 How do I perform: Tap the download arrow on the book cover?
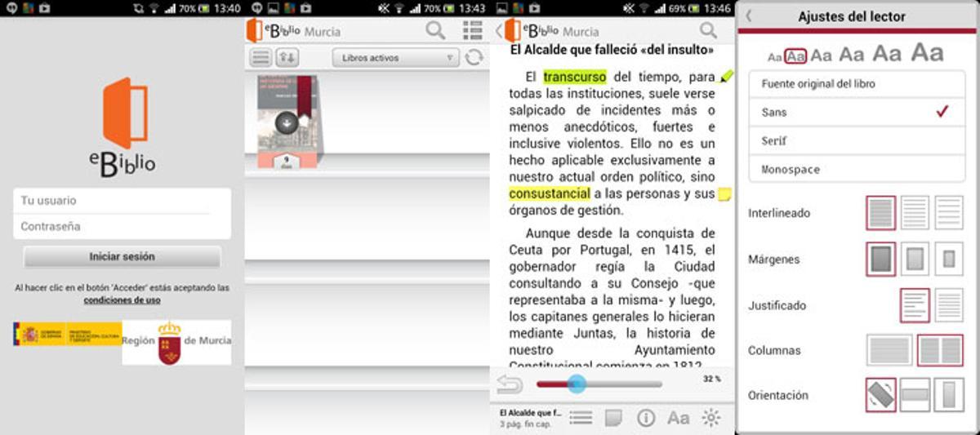286,123
